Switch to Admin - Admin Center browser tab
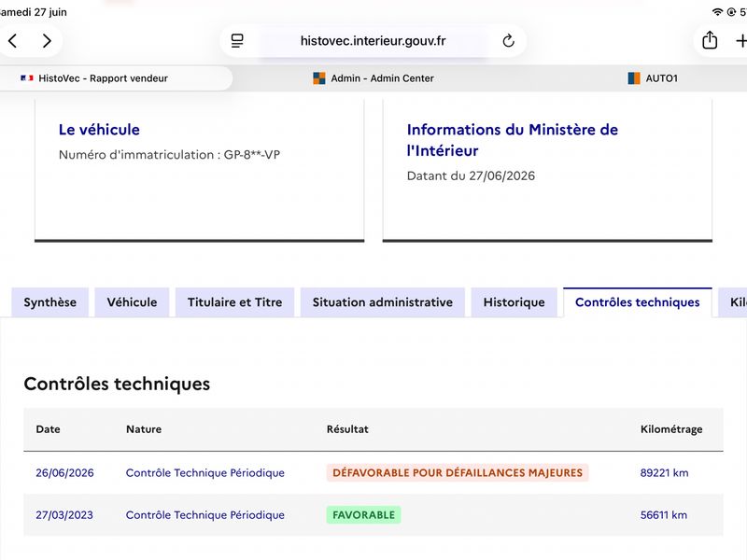 [373, 78]
